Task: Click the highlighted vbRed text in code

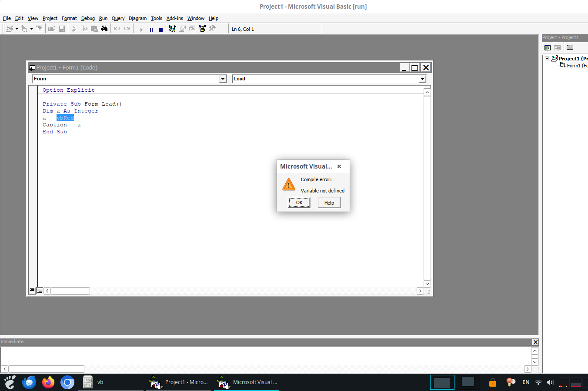Action: click(65, 118)
